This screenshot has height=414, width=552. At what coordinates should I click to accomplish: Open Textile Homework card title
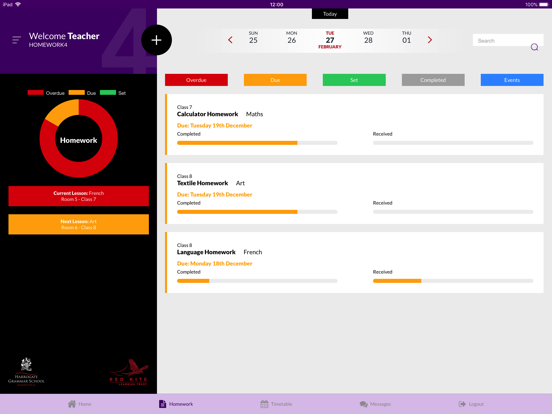[202, 183]
